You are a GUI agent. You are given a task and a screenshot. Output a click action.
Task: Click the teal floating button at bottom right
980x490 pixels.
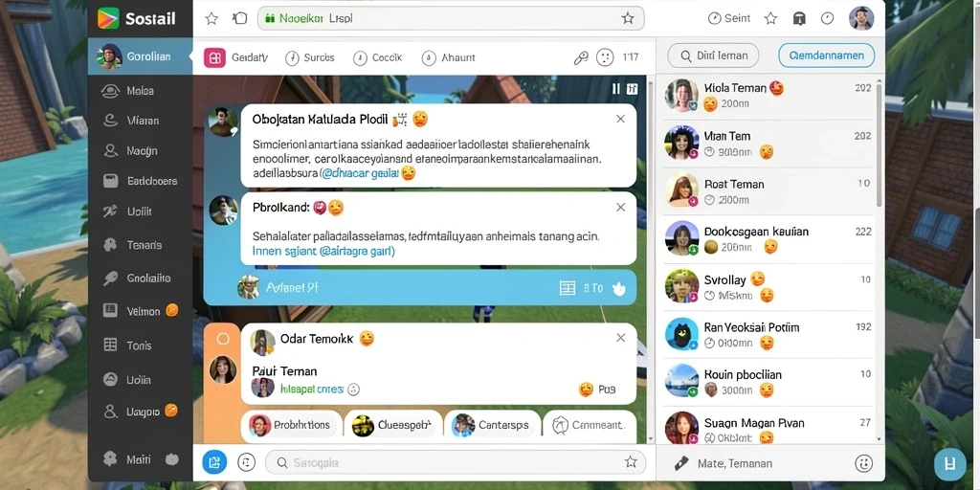950,464
